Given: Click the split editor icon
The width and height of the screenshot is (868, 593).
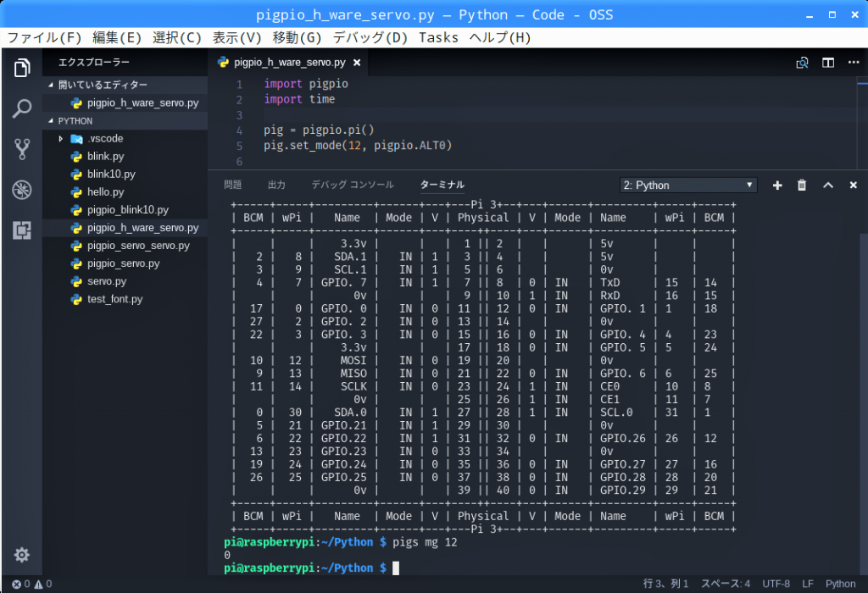Looking at the screenshot, I should (x=828, y=63).
